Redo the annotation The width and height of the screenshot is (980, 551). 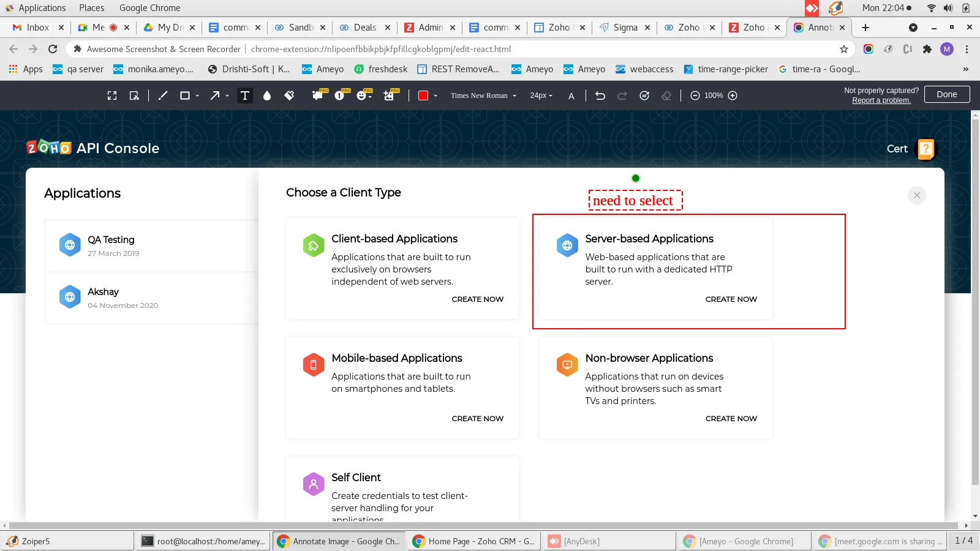coord(622,96)
